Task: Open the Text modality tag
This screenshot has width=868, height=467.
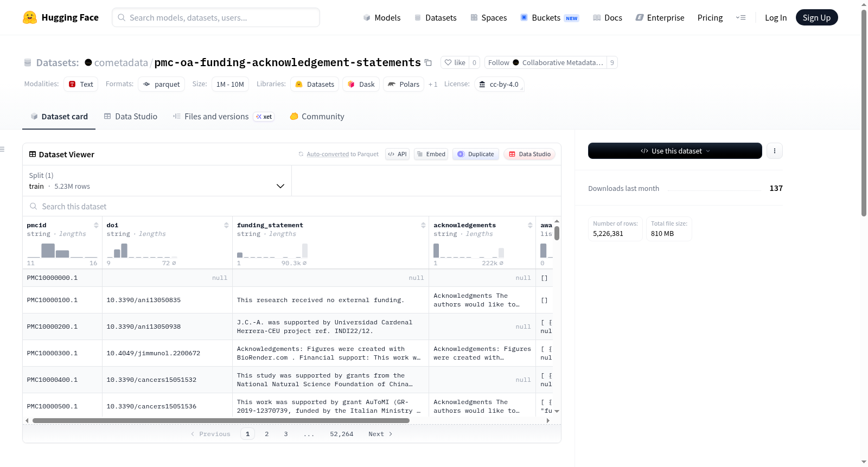Action: tap(81, 84)
